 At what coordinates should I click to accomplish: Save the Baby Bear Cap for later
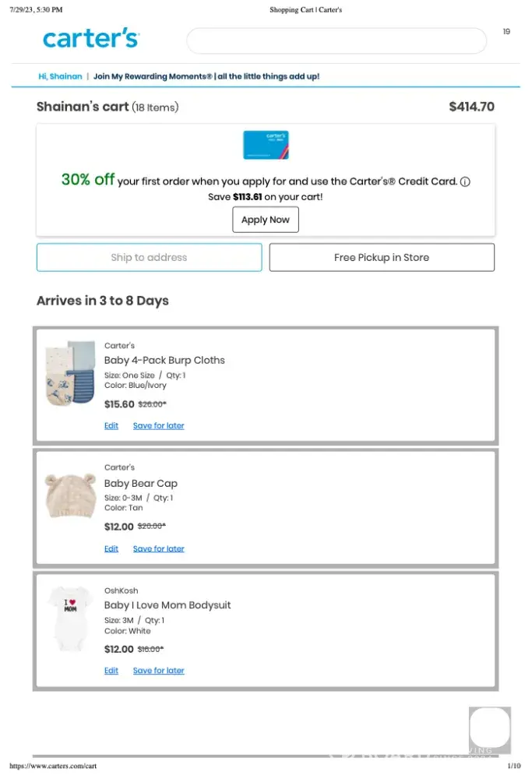(x=159, y=549)
